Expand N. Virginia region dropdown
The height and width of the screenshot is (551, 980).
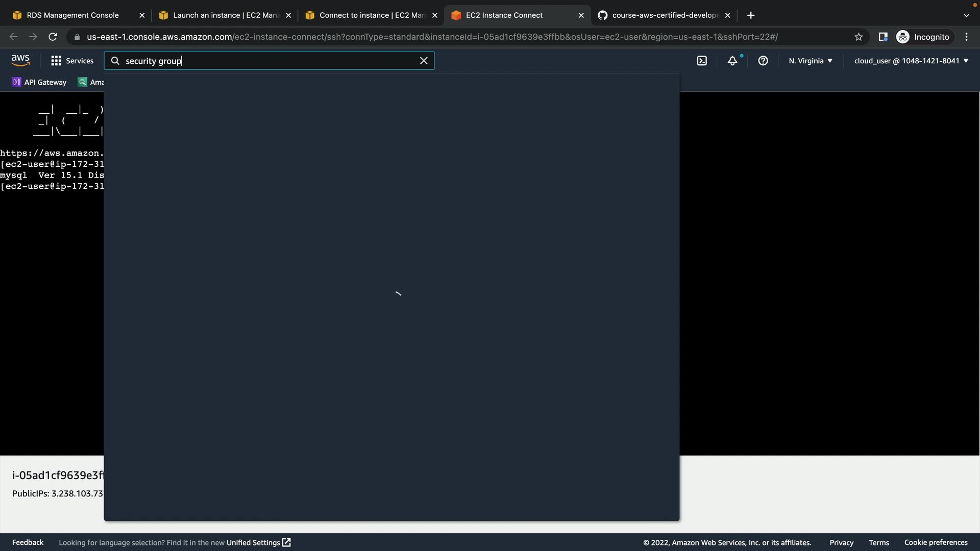click(811, 61)
